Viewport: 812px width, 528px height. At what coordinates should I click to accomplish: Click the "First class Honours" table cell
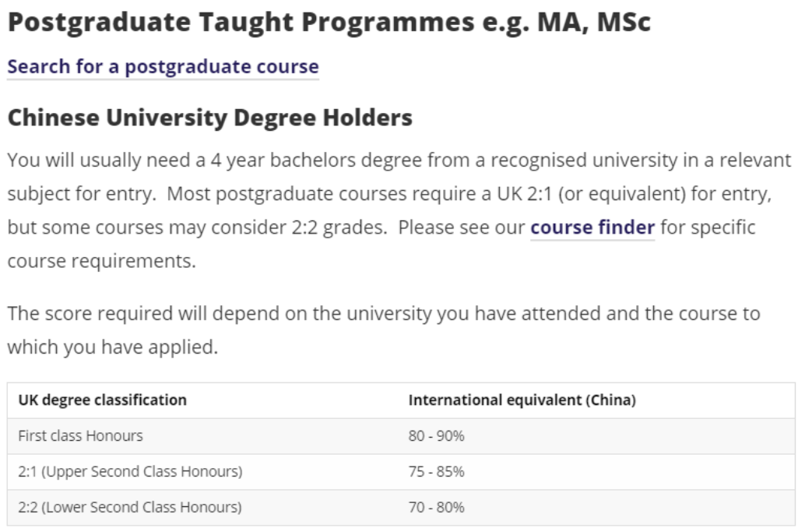pos(80,436)
